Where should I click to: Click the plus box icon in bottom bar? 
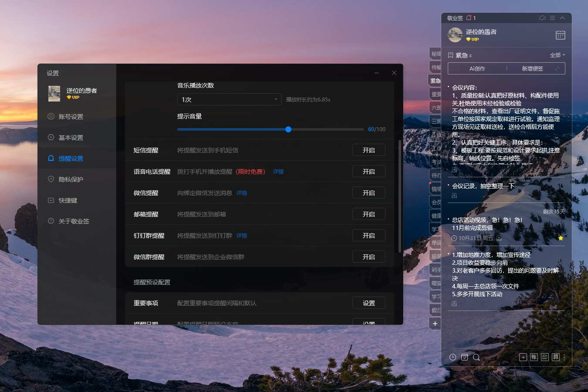[x=523, y=357]
